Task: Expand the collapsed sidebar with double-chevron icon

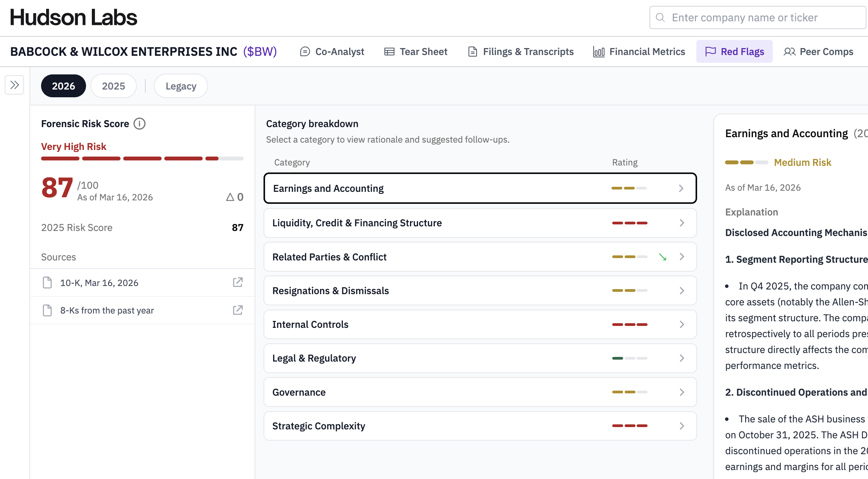Action: tap(15, 85)
